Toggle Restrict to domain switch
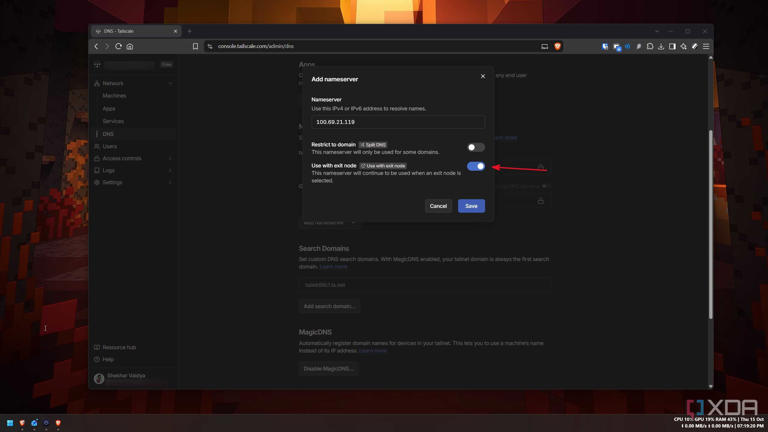Screen dimensions: 768x432 point(476,147)
